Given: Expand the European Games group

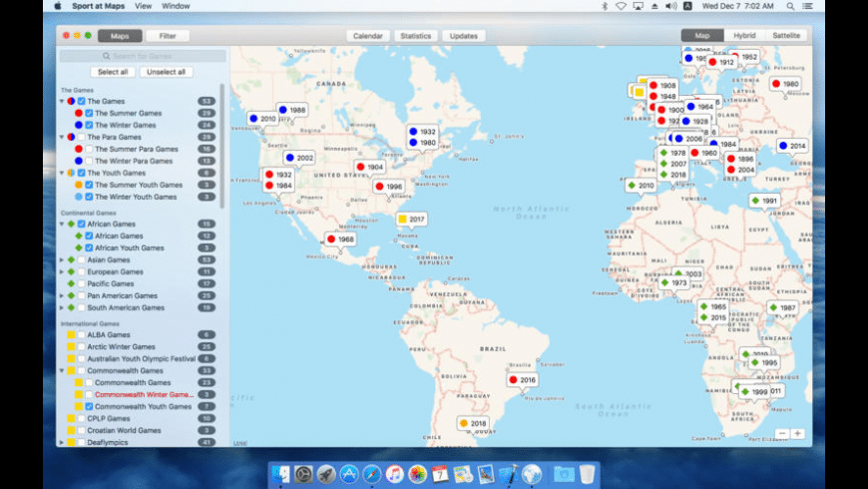Looking at the screenshot, I should point(62,271).
